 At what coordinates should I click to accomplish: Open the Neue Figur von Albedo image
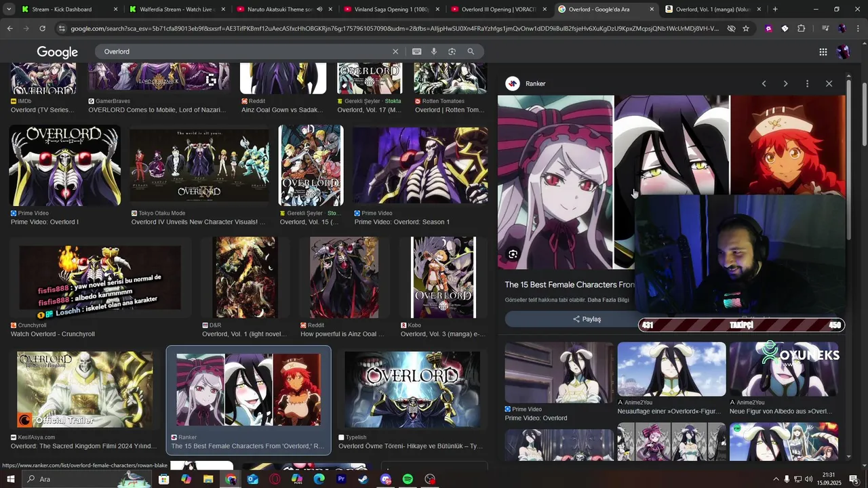click(x=784, y=369)
